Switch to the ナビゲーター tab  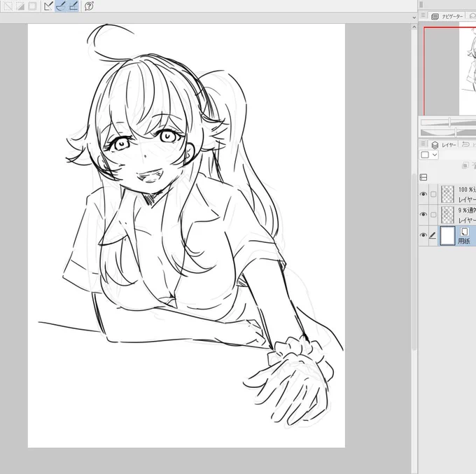pos(448,16)
